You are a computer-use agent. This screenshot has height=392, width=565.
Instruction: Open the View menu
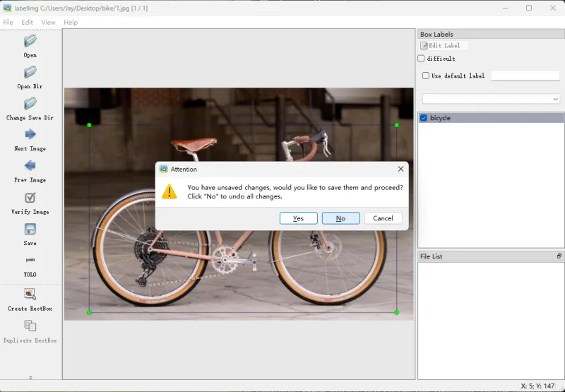coord(48,23)
